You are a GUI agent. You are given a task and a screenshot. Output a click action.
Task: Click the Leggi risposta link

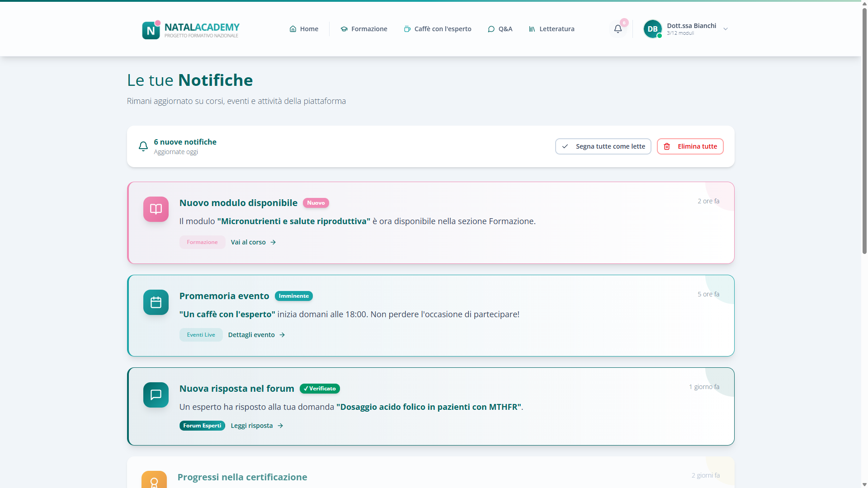click(x=257, y=426)
